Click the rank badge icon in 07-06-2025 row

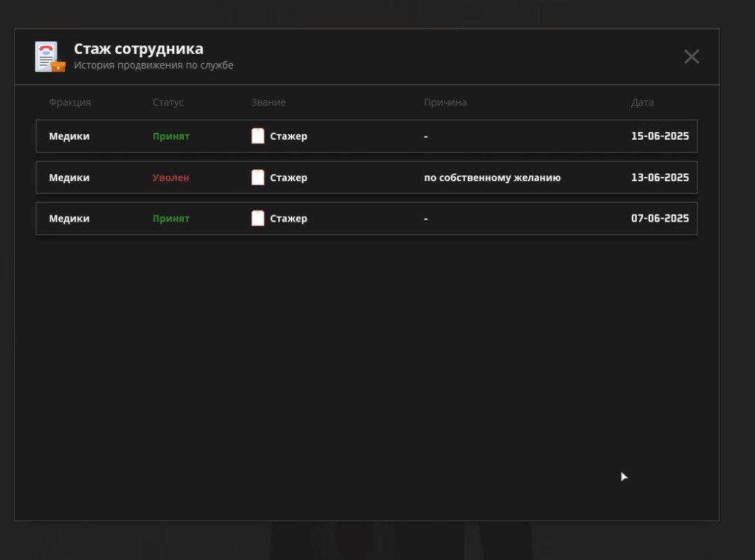click(258, 218)
